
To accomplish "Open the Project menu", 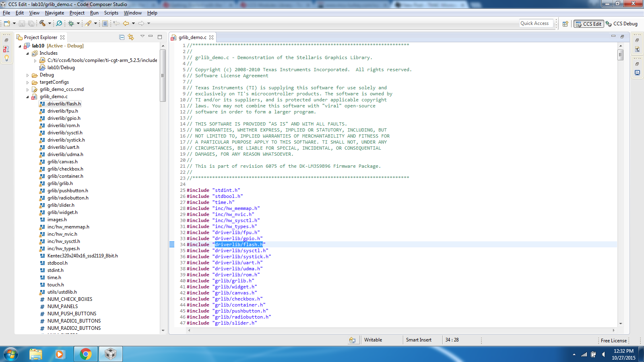I will click(77, 13).
